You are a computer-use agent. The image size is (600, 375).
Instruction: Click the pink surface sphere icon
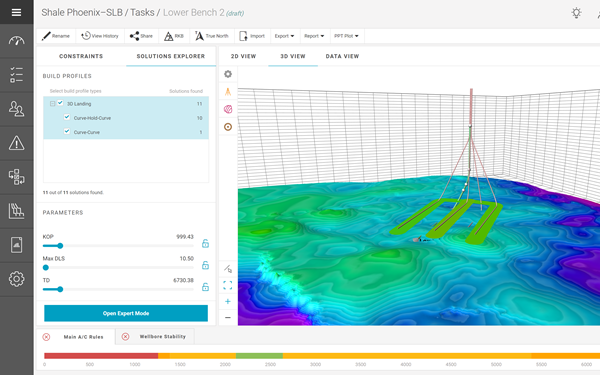(228, 109)
